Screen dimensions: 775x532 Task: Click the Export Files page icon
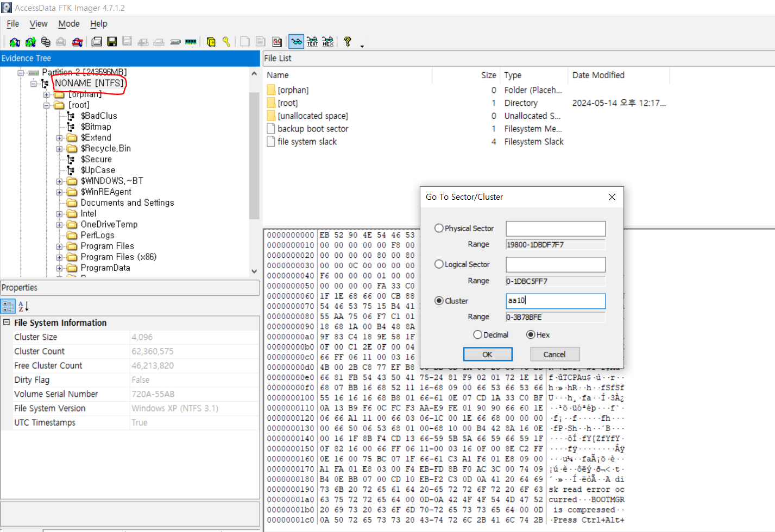tap(245, 42)
